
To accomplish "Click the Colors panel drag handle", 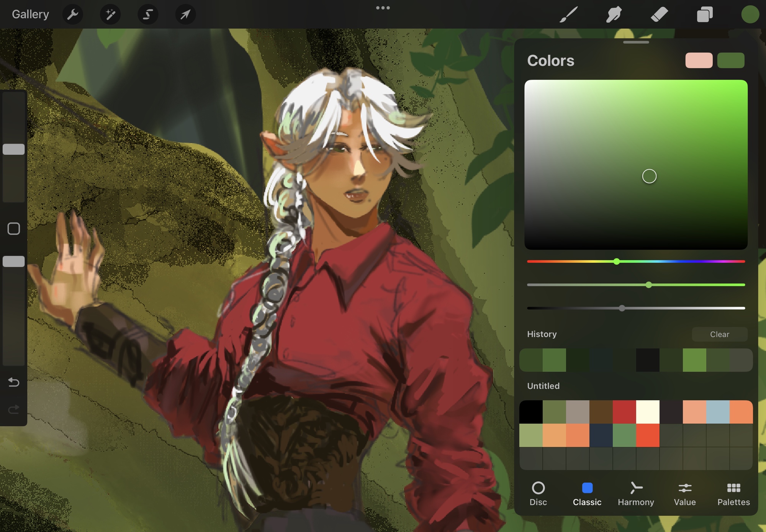I will [636, 42].
